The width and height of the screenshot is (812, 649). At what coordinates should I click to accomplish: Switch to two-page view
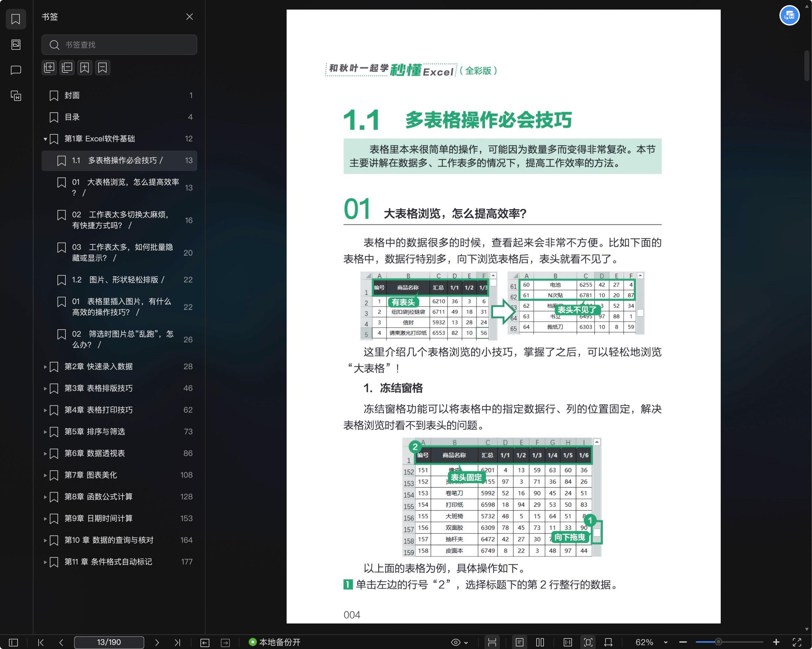540,642
